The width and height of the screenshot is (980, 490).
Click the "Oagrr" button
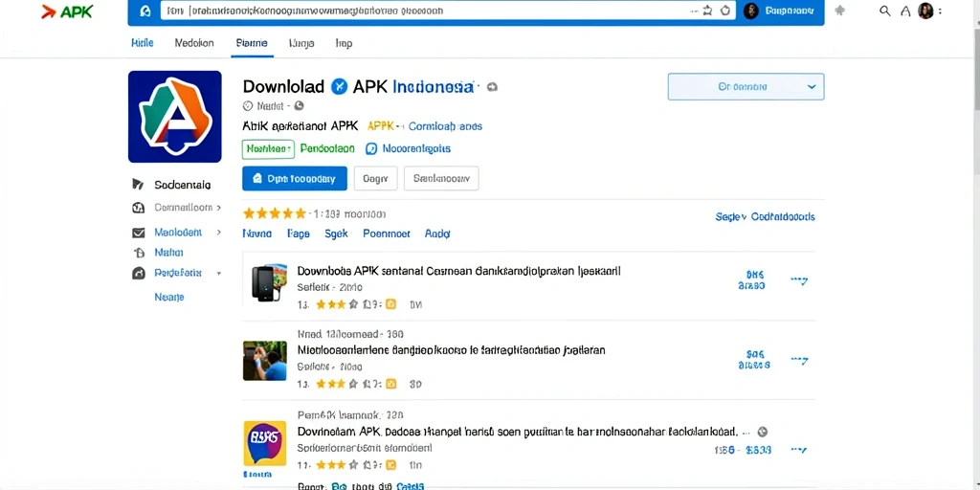tap(375, 178)
